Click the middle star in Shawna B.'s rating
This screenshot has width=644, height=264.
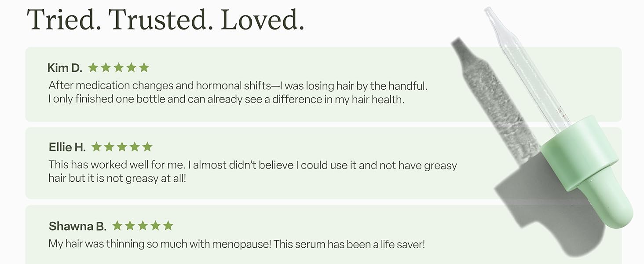pyautogui.click(x=143, y=226)
